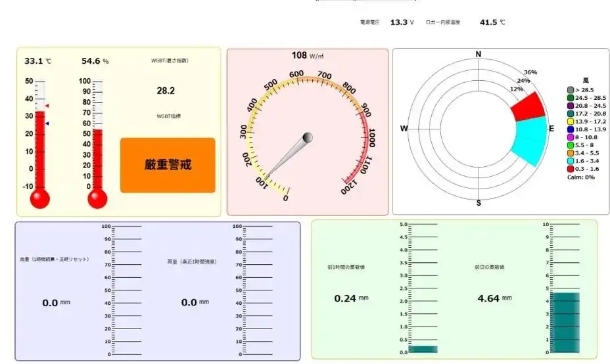Click the red bulb of the humidity gauge

97,199
